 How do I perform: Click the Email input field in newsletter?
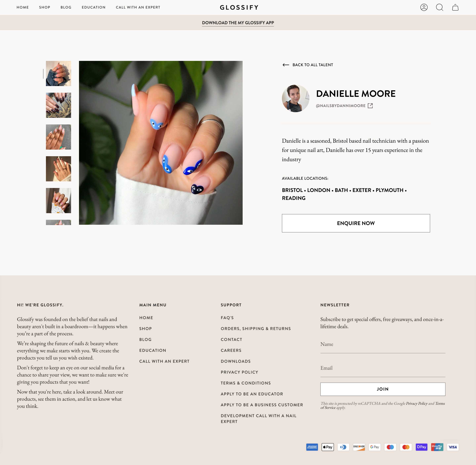382,368
